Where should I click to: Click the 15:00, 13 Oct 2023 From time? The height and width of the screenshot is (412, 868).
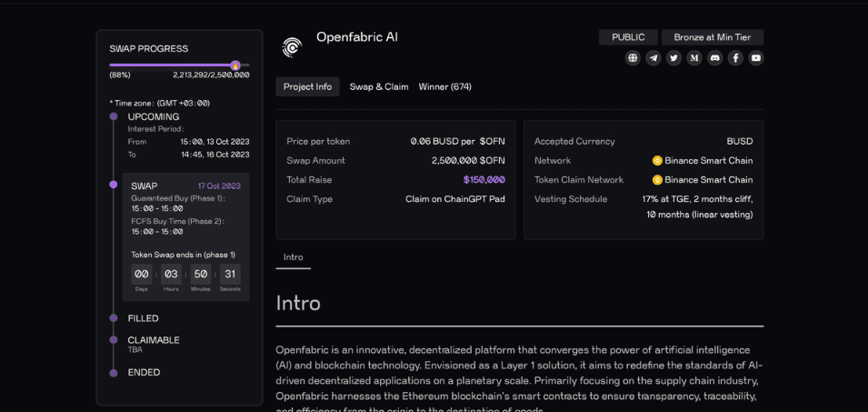click(215, 142)
